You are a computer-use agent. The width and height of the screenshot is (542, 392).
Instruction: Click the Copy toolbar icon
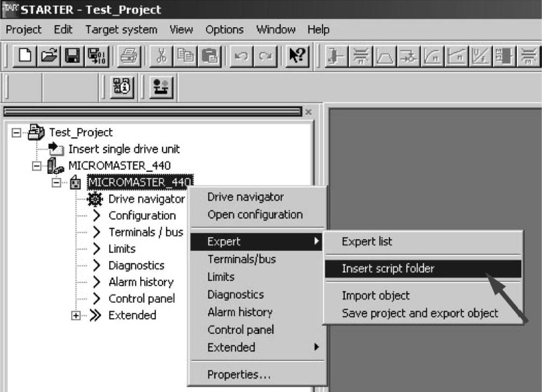[x=185, y=56]
